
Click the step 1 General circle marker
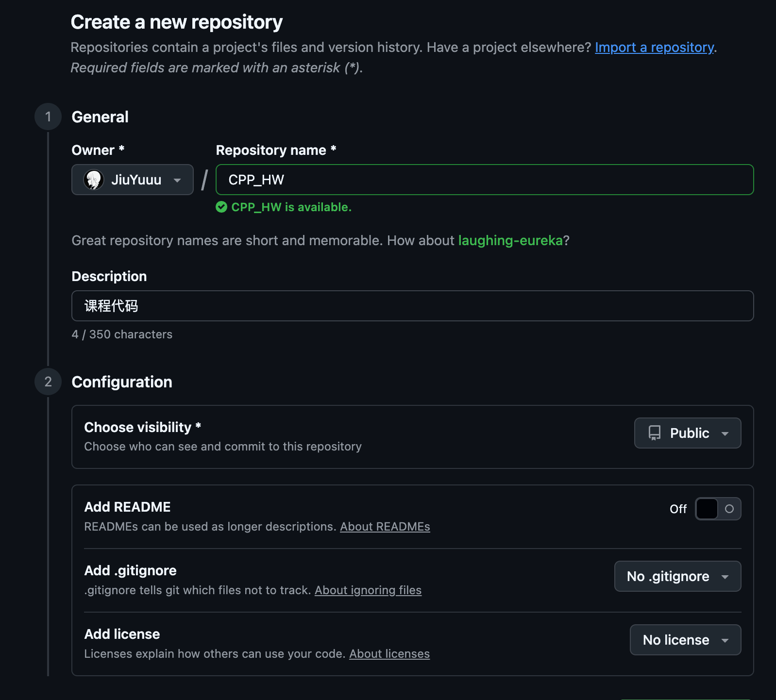coord(48,117)
